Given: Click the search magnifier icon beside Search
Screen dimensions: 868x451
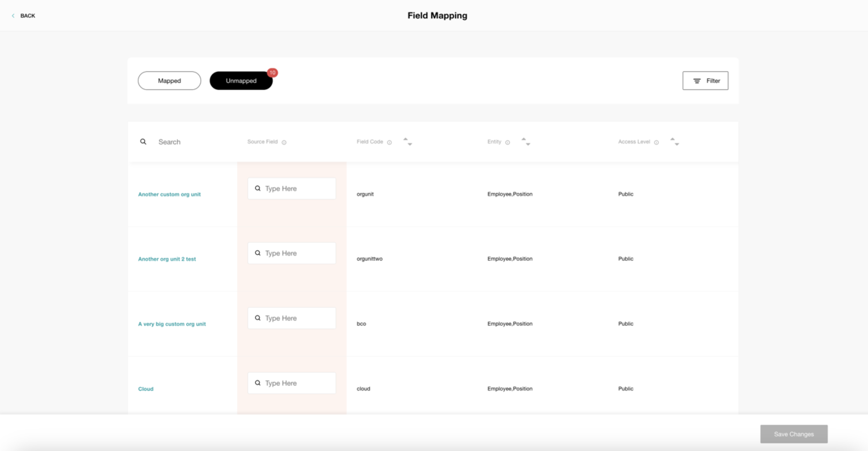Looking at the screenshot, I should (x=143, y=142).
